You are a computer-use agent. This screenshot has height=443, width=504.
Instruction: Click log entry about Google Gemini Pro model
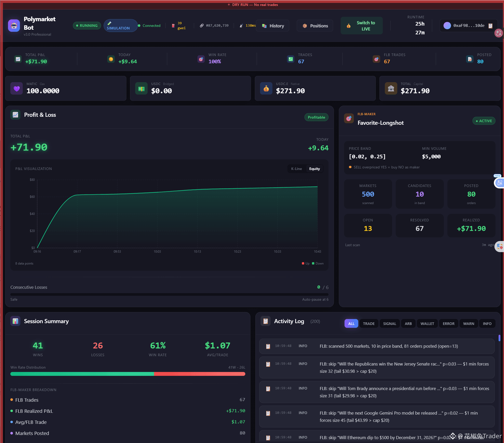tap(377, 417)
